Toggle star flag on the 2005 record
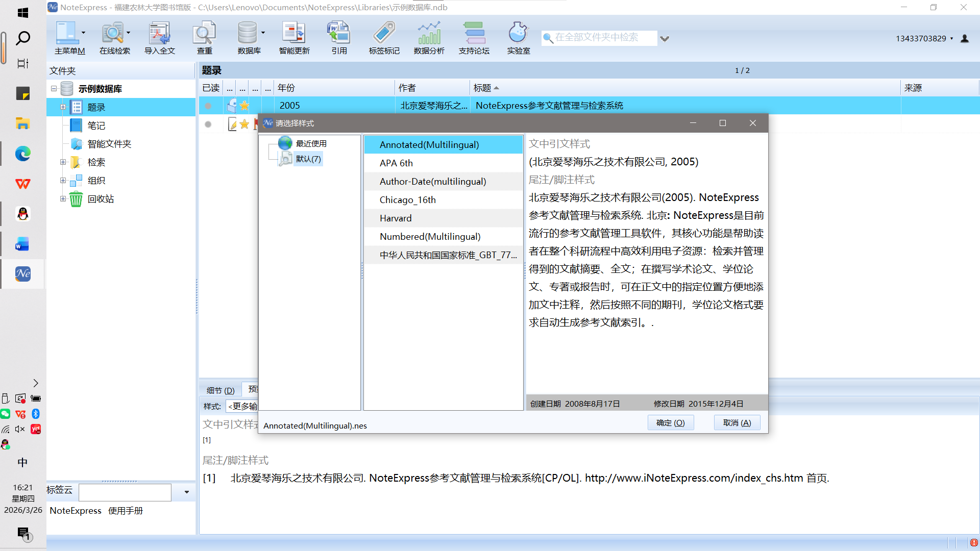980x551 pixels. (x=244, y=106)
